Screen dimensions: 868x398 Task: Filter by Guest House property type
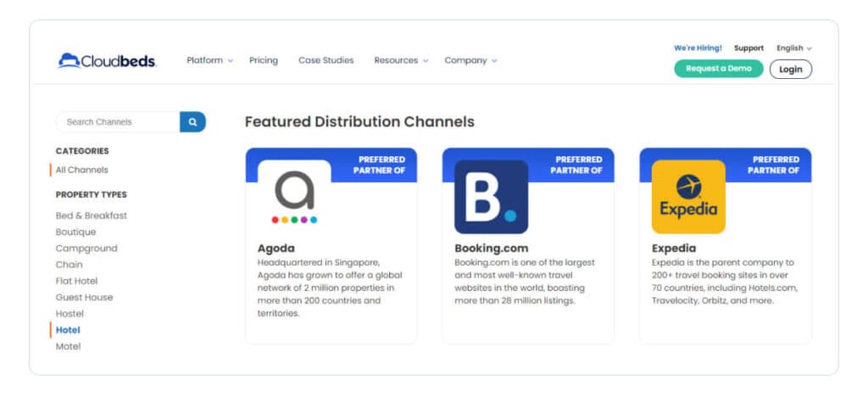coord(84,297)
